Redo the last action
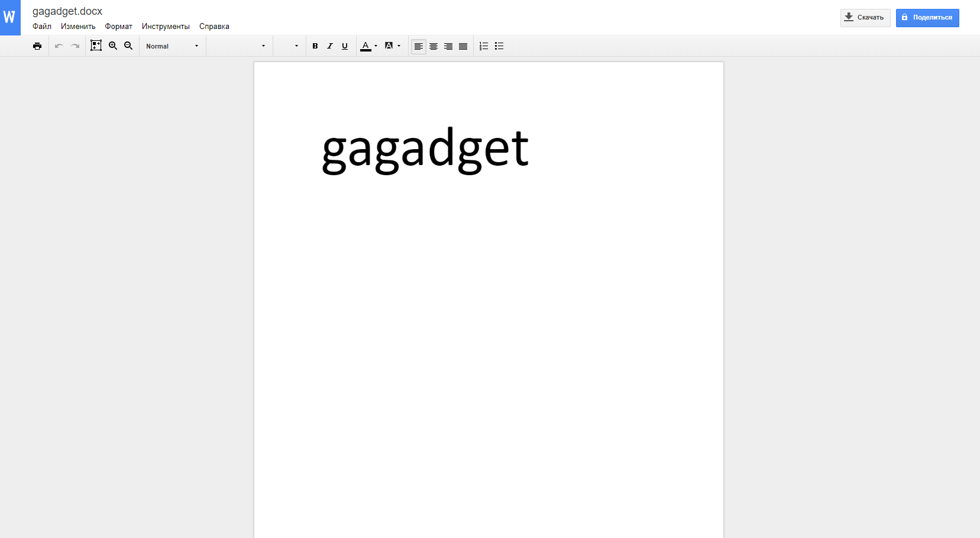This screenshot has height=538, width=980. pos(75,46)
